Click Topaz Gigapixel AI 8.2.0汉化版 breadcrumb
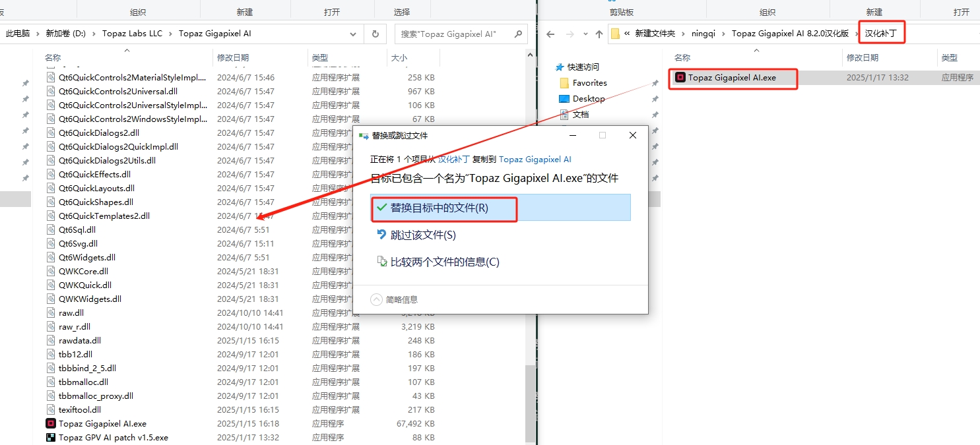The width and height of the screenshot is (980, 445). point(790,34)
